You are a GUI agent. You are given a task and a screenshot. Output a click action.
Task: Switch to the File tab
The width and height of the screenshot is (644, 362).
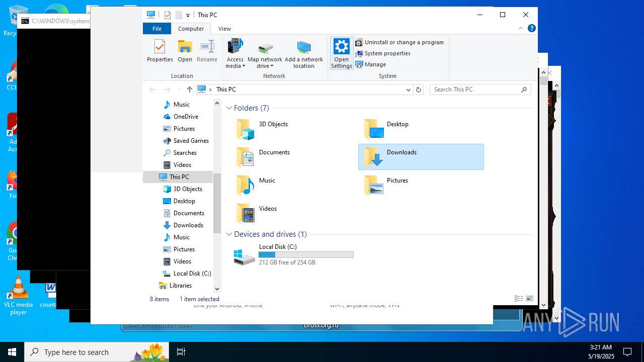pyautogui.click(x=157, y=29)
